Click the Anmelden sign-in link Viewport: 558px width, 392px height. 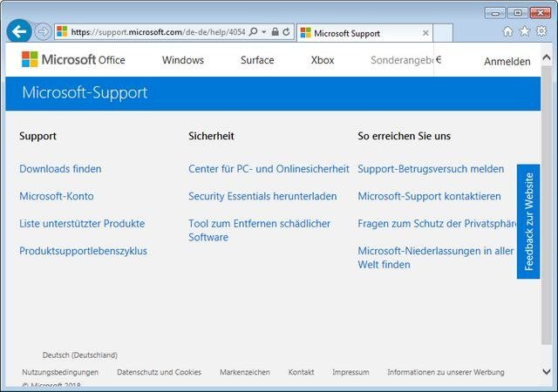507,62
